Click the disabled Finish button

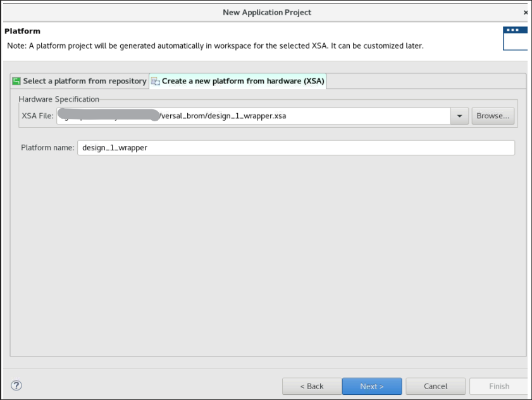pyautogui.click(x=498, y=386)
